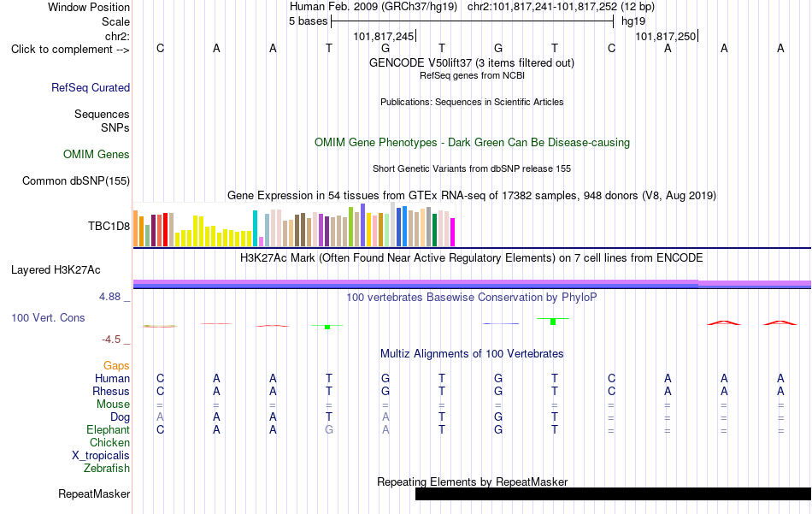Click 'Publications: Sequences in Scientific Articles' title
812x514 pixels.
[472, 102]
